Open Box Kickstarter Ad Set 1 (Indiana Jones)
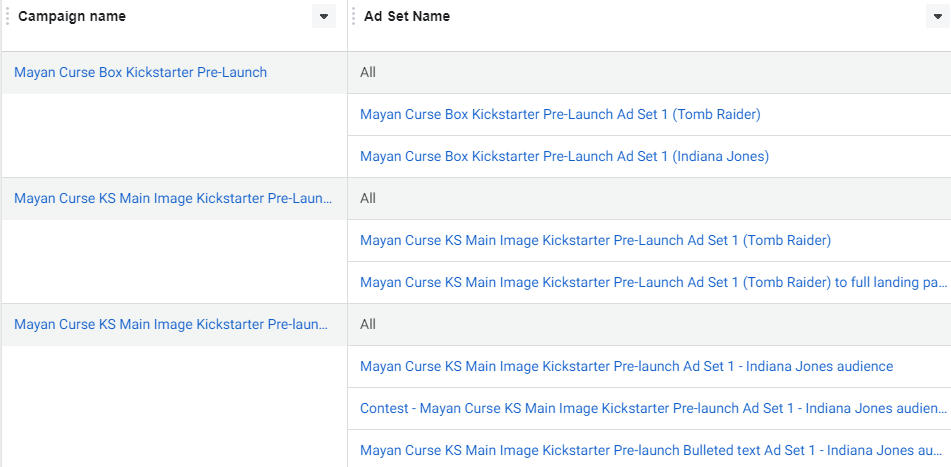951x467 pixels. 564,156
